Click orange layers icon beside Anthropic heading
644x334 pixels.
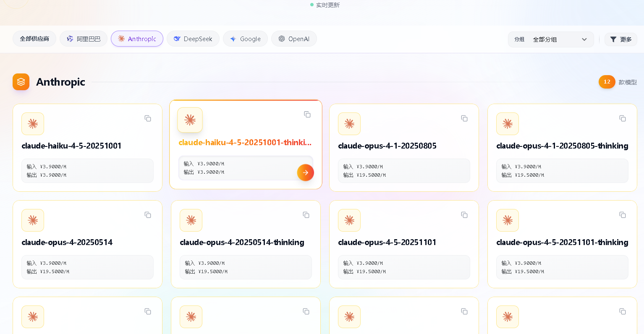[21, 82]
